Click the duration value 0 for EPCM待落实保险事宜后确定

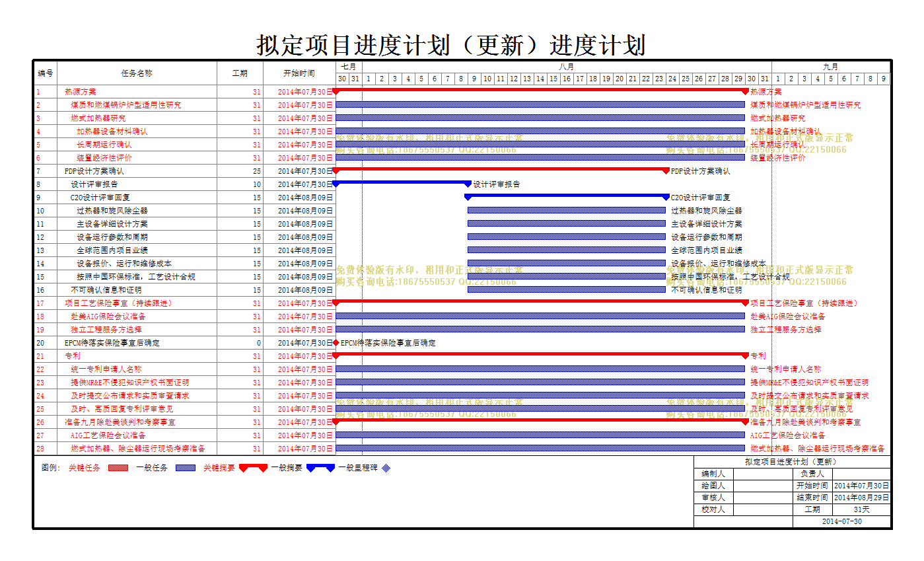tap(259, 343)
